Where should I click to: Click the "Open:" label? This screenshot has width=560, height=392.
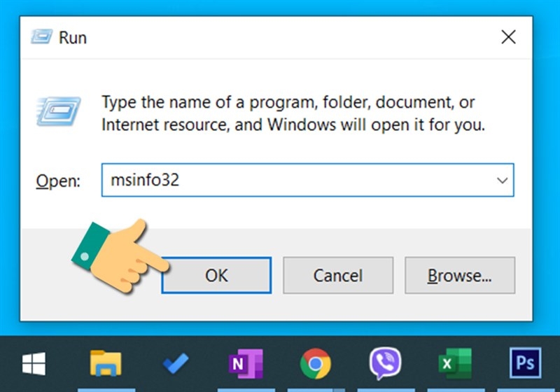point(58,181)
